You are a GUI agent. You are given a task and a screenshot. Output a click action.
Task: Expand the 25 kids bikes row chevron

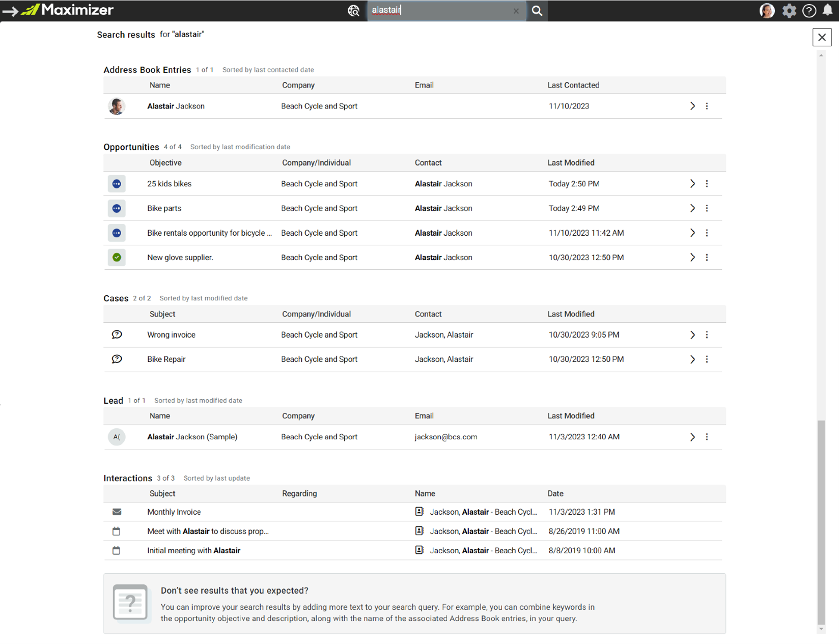point(692,184)
